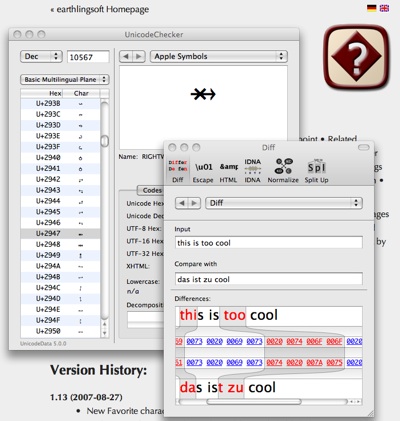
Task: Select row U+294E
Action: click(60, 309)
